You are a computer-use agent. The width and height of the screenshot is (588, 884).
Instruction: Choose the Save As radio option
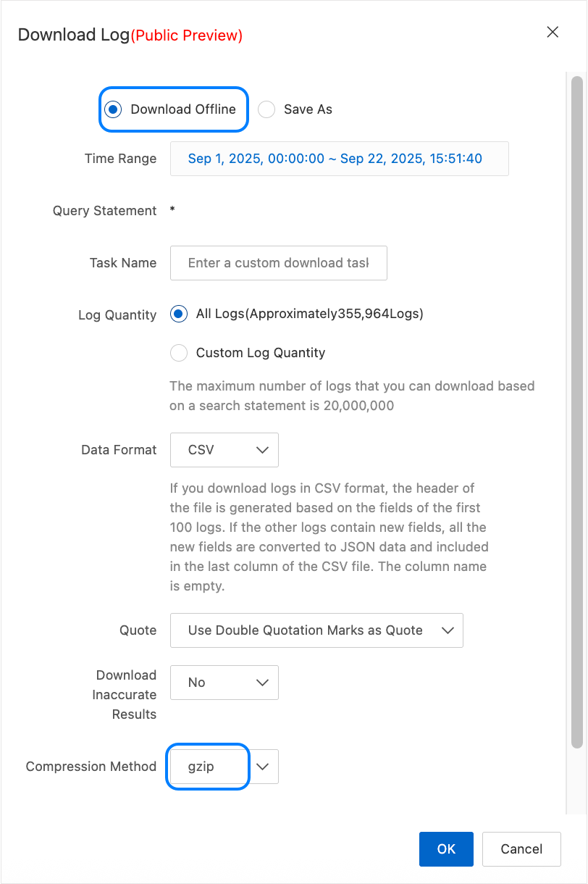[x=267, y=109]
